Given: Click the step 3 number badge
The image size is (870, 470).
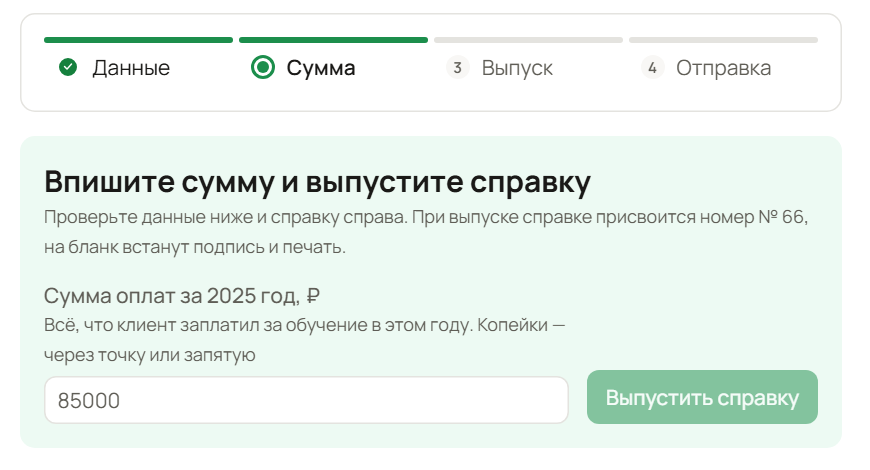Looking at the screenshot, I should click(x=457, y=68).
